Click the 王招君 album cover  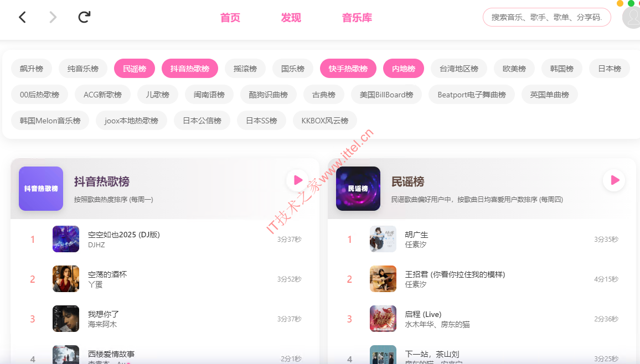[383, 279]
